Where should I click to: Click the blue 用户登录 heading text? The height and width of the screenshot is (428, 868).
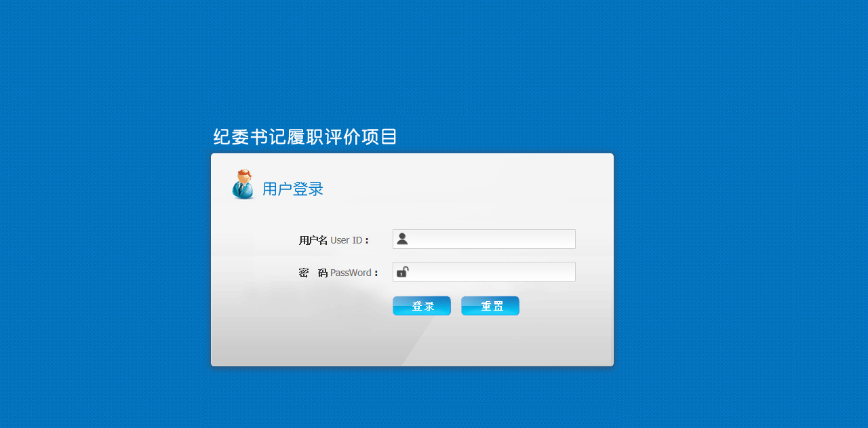pyautogui.click(x=293, y=189)
